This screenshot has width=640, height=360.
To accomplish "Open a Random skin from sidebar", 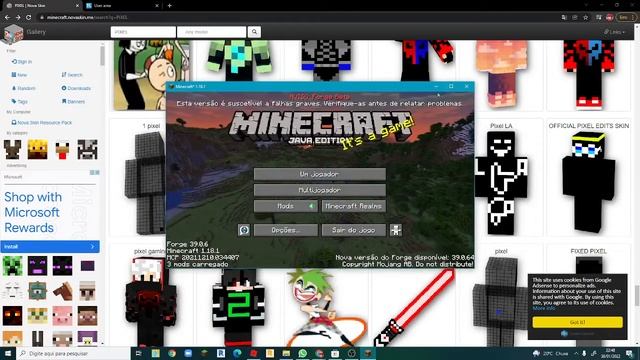I will click(23, 88).
